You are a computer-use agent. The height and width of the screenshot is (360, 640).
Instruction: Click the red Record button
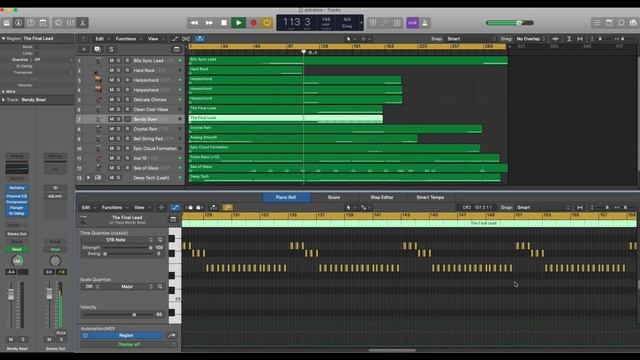[253, 23]
